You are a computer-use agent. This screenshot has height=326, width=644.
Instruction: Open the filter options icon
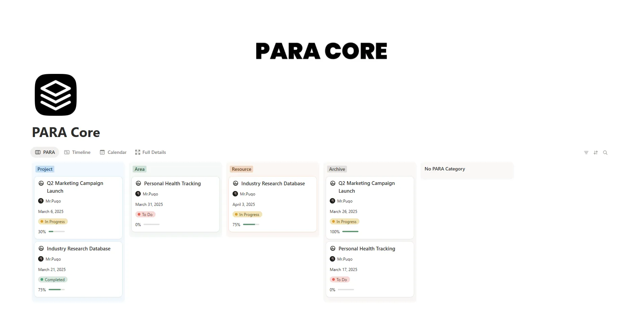pyautogui.click(x=586, y=153)
